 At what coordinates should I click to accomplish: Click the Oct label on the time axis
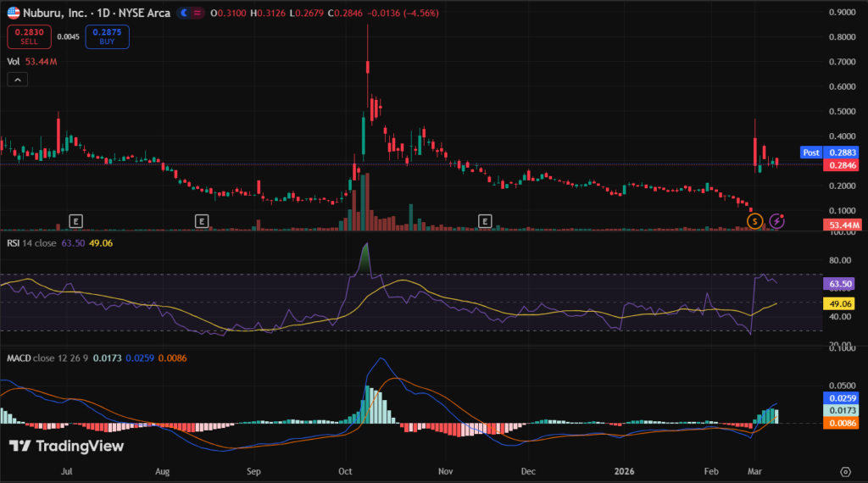pos(345,471)
